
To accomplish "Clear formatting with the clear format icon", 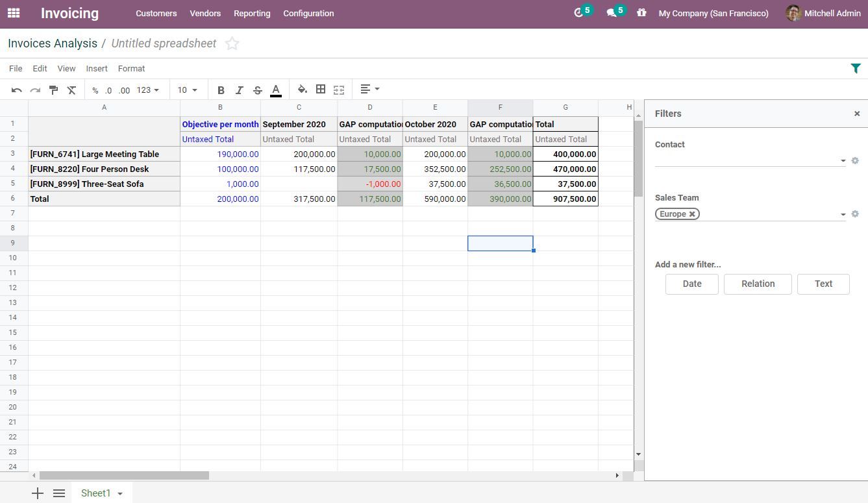I will 72,90.
